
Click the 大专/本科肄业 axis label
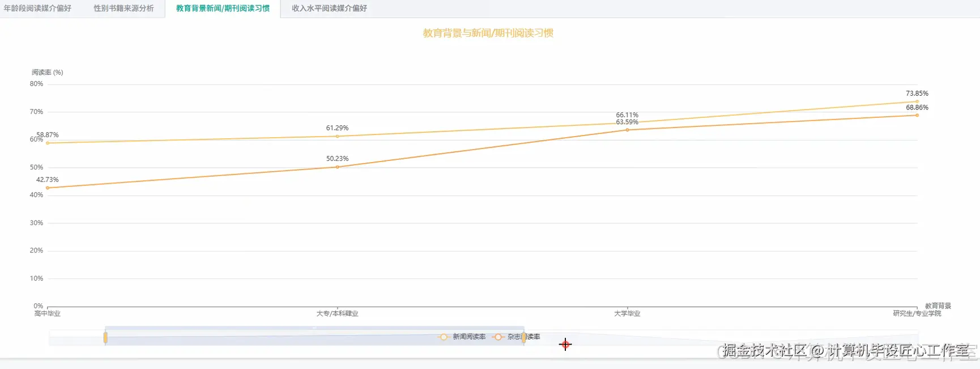337,313
